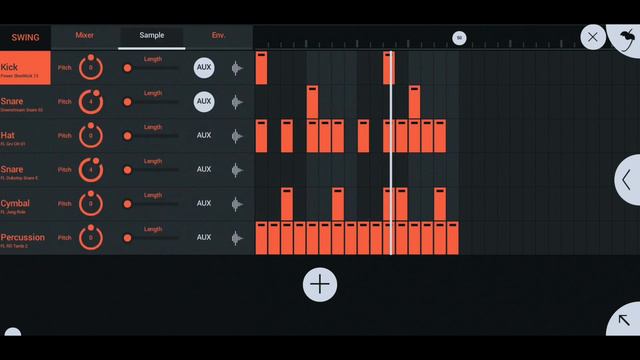This screenshot has width=640, height=360.
Task: Select the FL Dubstep Snare channel
Action: pos(25,170)
